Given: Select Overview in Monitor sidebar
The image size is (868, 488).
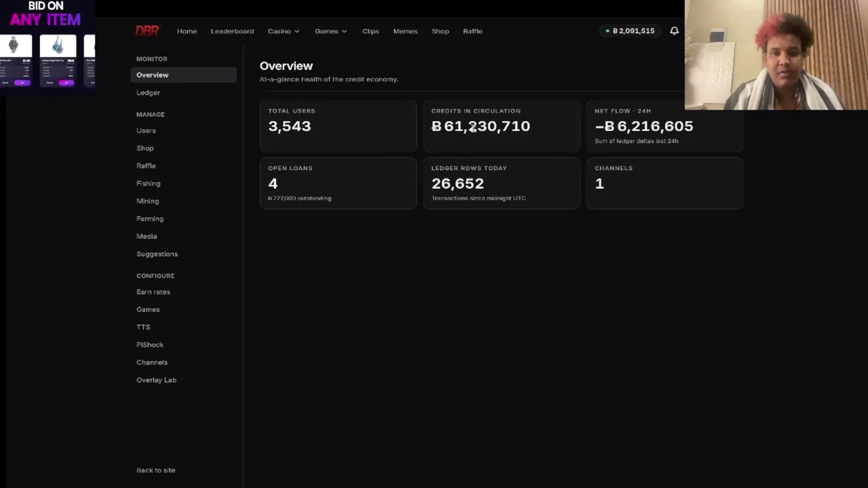Looking at the screenshot, I should pos(184,75).
